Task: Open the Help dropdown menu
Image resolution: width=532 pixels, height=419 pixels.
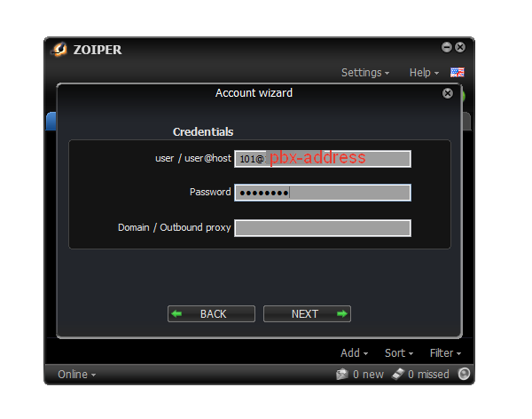Action: click(424, 73)
